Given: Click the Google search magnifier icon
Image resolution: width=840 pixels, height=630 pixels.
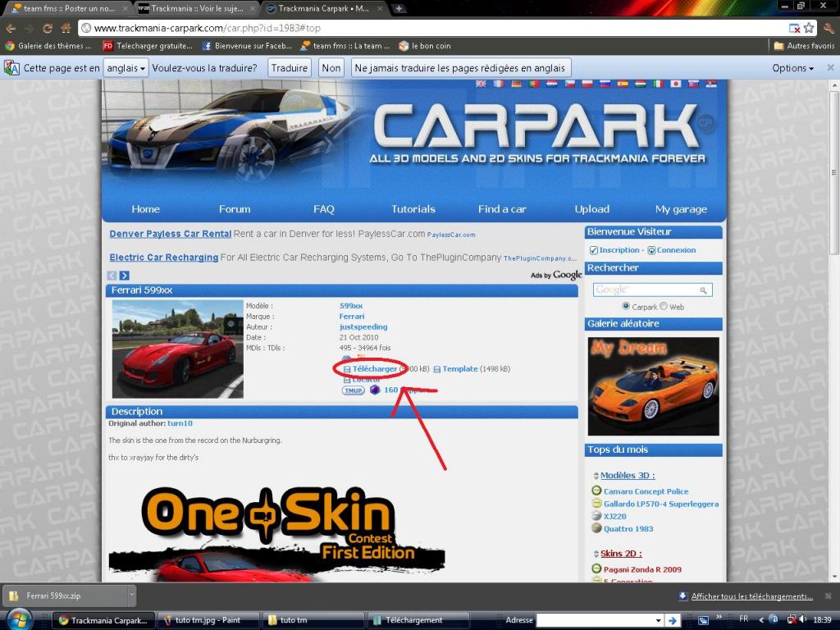Looking at the screenshot, I should [x=703, y=290].
